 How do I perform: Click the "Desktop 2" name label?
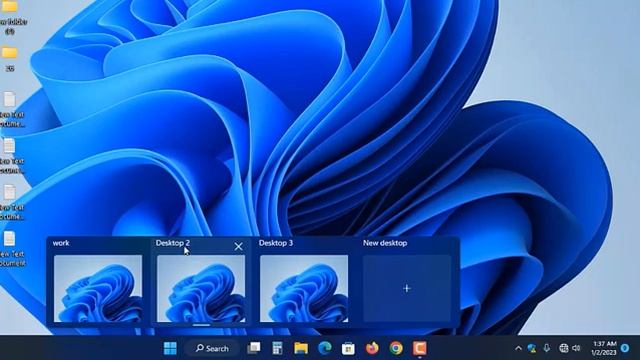pos(173,243)
